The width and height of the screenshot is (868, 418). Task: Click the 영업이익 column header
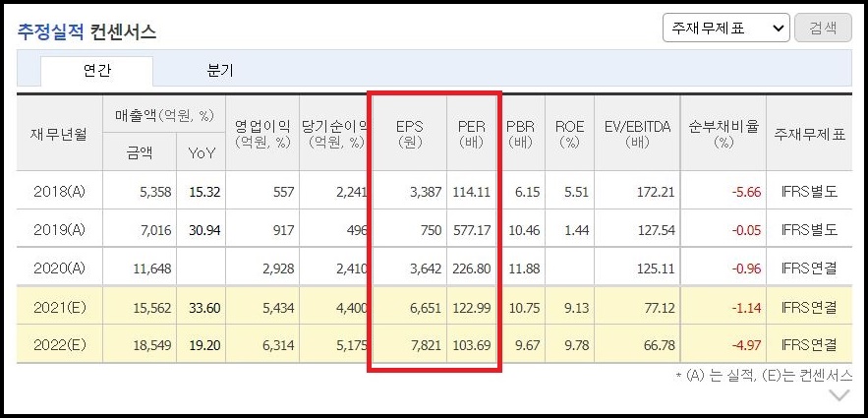(x=262, y=135)
